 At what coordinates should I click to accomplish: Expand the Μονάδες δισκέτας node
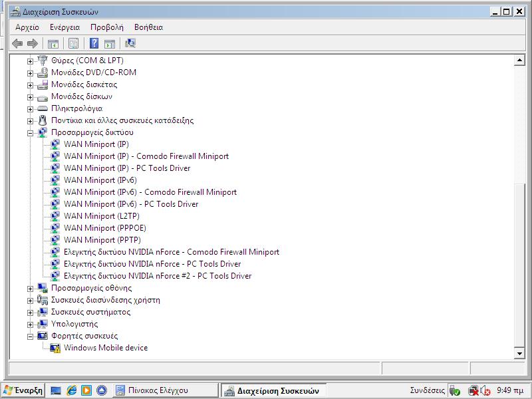coord(30,85)
